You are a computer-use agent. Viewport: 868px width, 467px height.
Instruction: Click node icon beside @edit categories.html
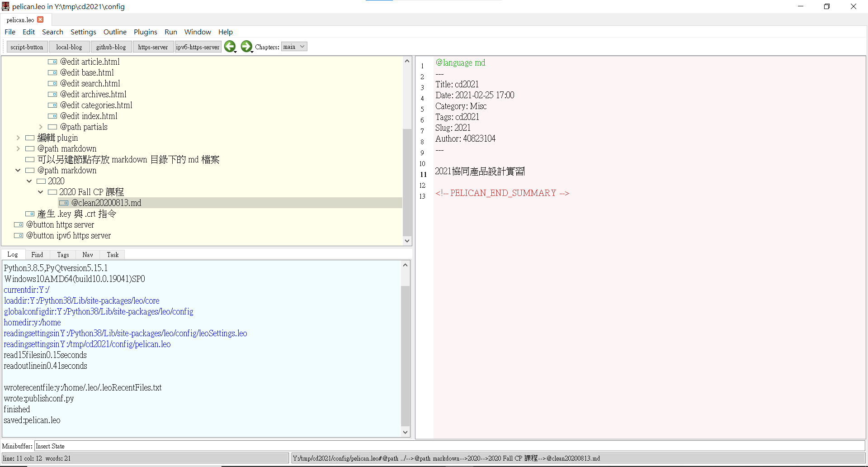point(52,105)
